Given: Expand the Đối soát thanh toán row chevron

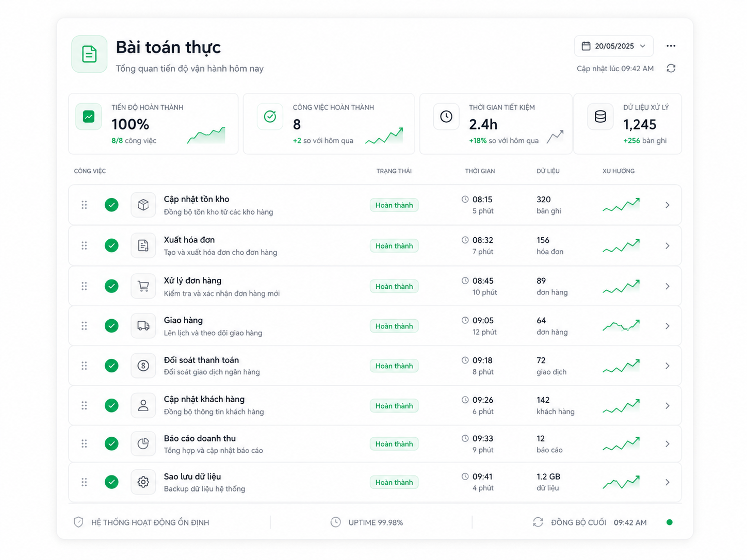Looking at the screenshot, I should [668, 366].
